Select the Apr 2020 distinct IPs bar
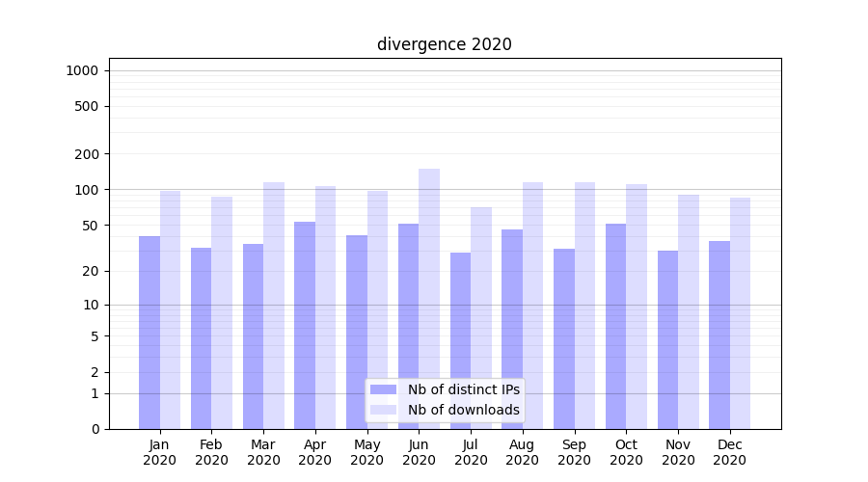The width and height of the screenshot is (868, 482). [305, 325]
